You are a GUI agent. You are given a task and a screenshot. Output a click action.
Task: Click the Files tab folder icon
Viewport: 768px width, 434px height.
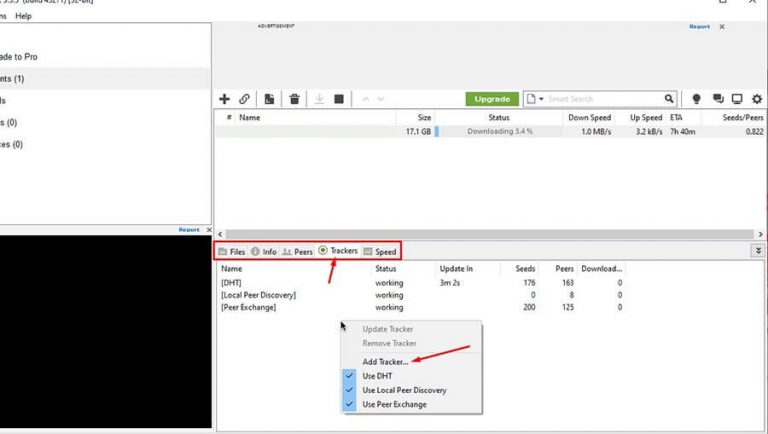click(223, 251)
